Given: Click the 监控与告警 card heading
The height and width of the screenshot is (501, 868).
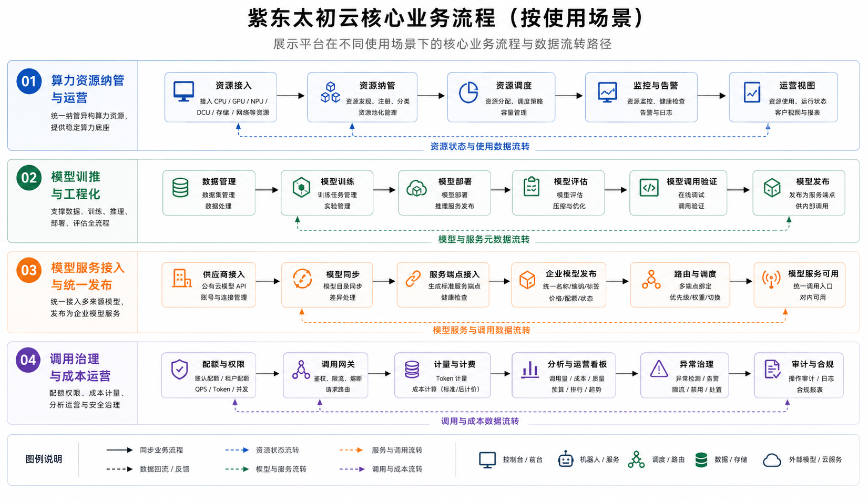Looking at the screenshot, I should [x=655, y=85].
